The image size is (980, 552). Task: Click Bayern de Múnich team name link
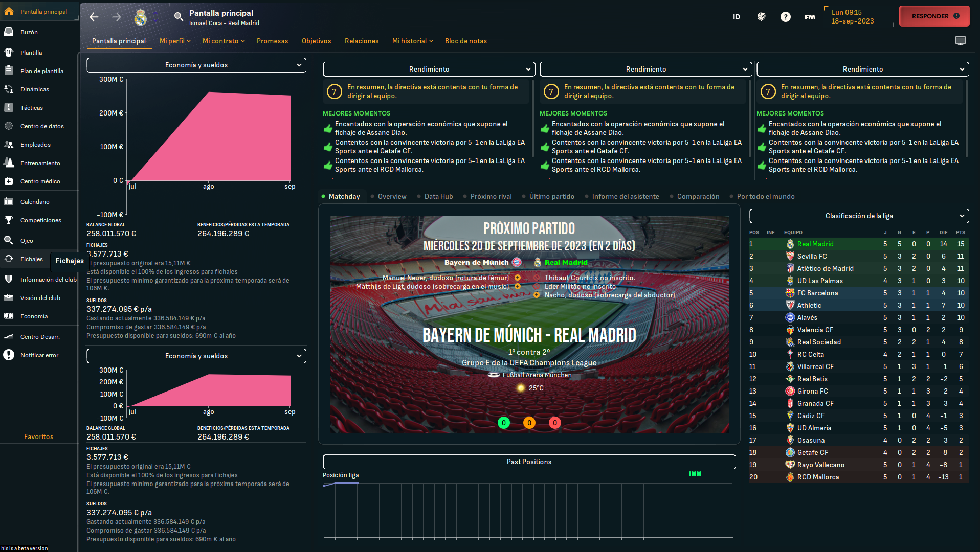pos(476,262)
